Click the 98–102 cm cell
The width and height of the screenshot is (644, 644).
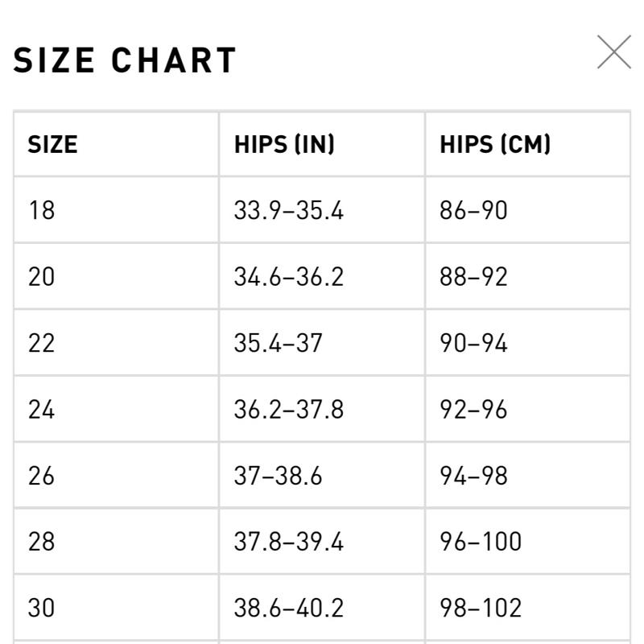(528, 608)
